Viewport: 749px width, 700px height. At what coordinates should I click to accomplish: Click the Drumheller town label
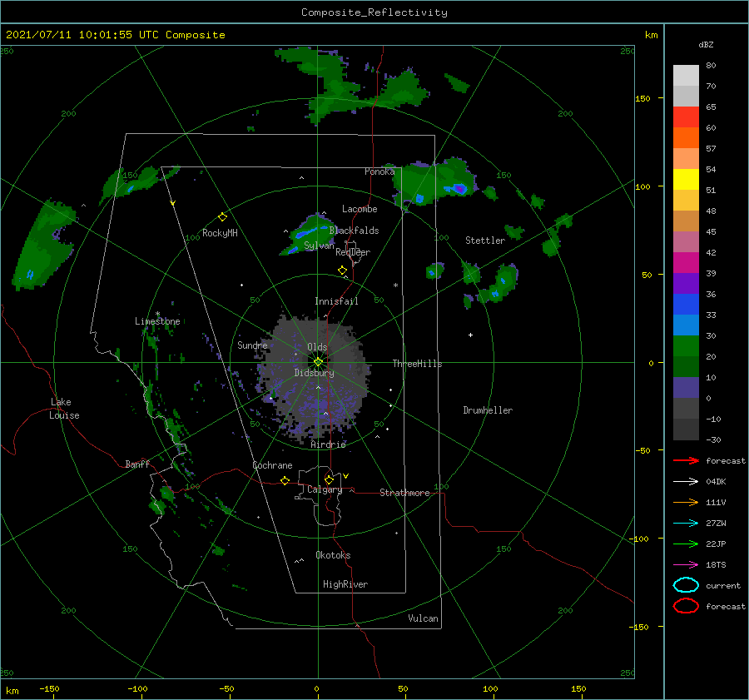488,410
